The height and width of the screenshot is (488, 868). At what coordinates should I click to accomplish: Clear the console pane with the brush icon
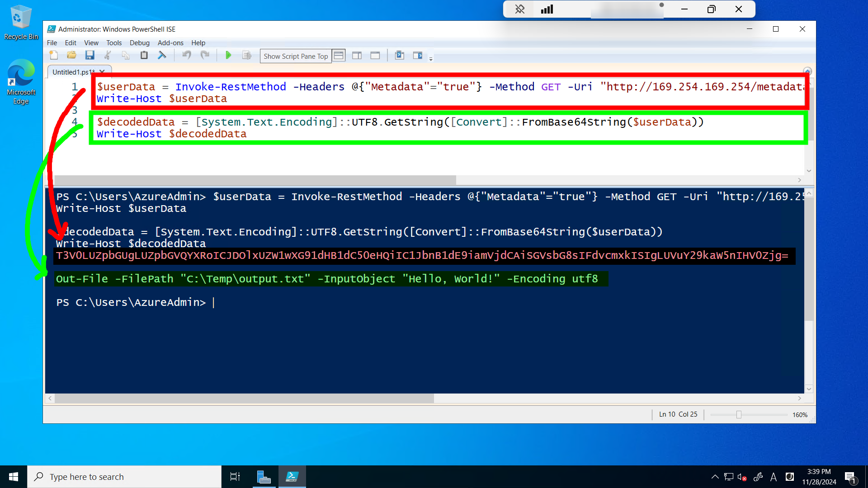pyautogui.click(x=162, y=55)
